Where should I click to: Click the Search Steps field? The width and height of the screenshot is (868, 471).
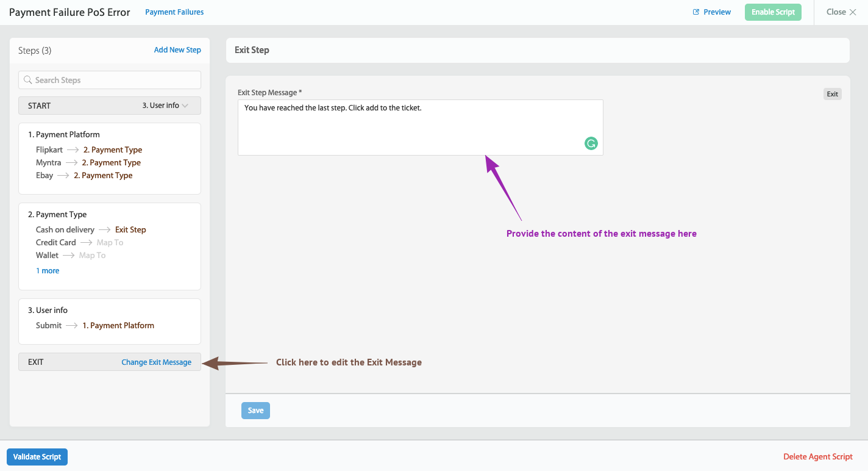tap(110, 80)
